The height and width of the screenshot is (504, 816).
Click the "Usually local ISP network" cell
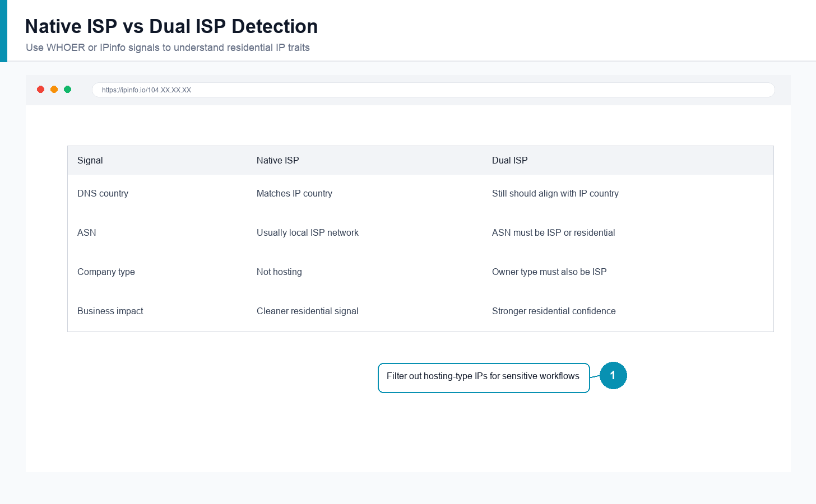308,232
